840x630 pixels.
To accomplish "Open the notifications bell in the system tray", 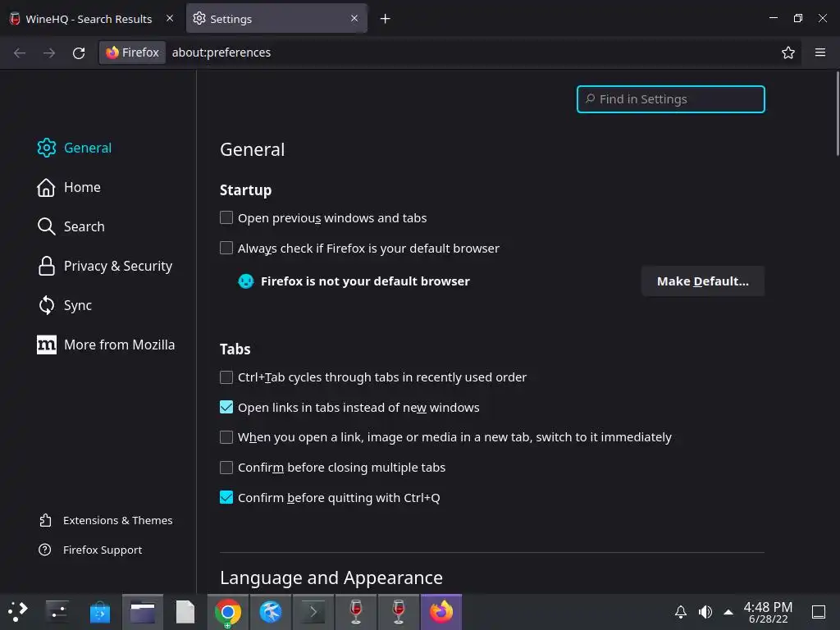I will (680, 612).
